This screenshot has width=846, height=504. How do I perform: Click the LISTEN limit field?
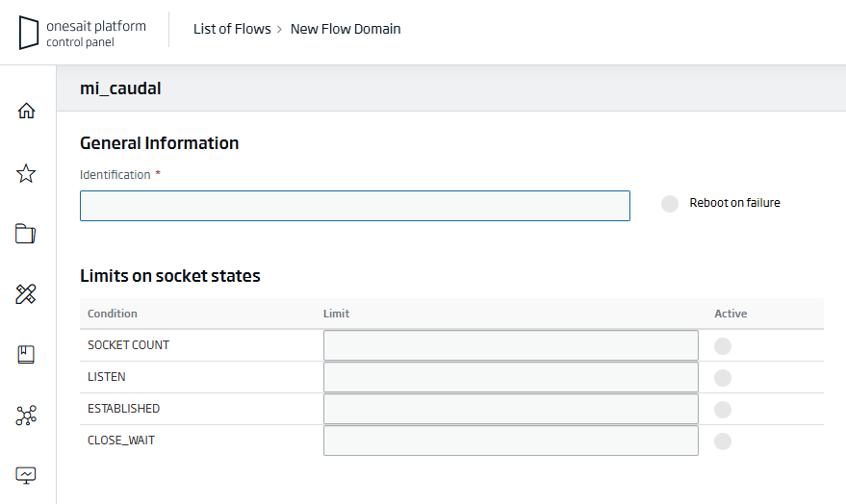(x=510, y=377)
